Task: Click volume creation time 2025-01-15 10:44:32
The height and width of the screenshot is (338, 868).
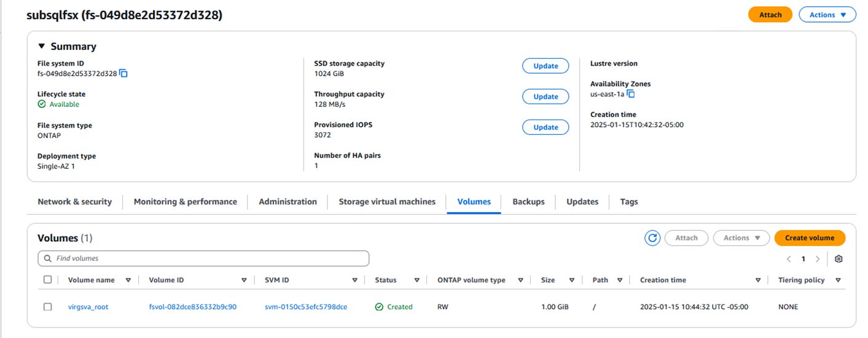Action: coord(694,307)
